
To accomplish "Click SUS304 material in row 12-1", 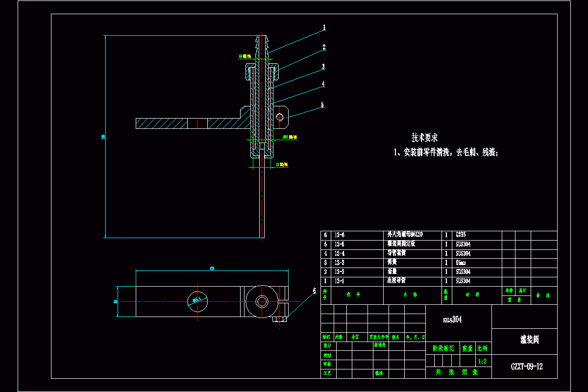I will point(463,281).
